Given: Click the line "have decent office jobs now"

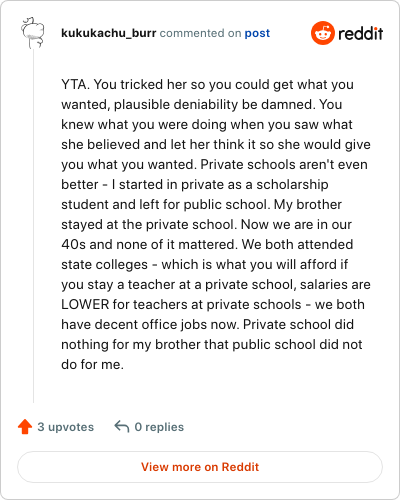Looking at the screenshot, I should click(x=207, y=325).
